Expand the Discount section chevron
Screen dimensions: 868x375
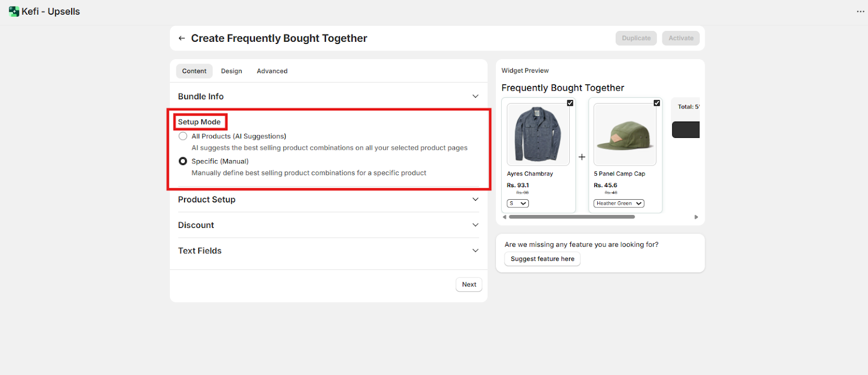(475, 225)
